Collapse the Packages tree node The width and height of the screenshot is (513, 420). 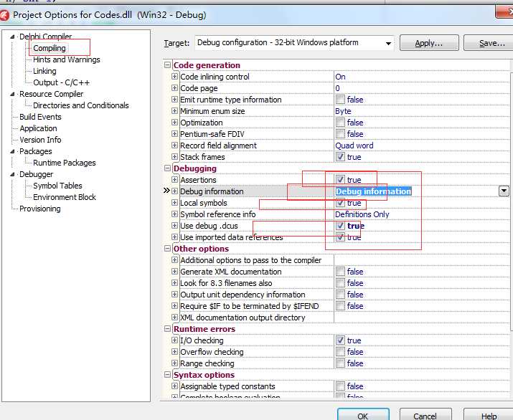point(12,151)
